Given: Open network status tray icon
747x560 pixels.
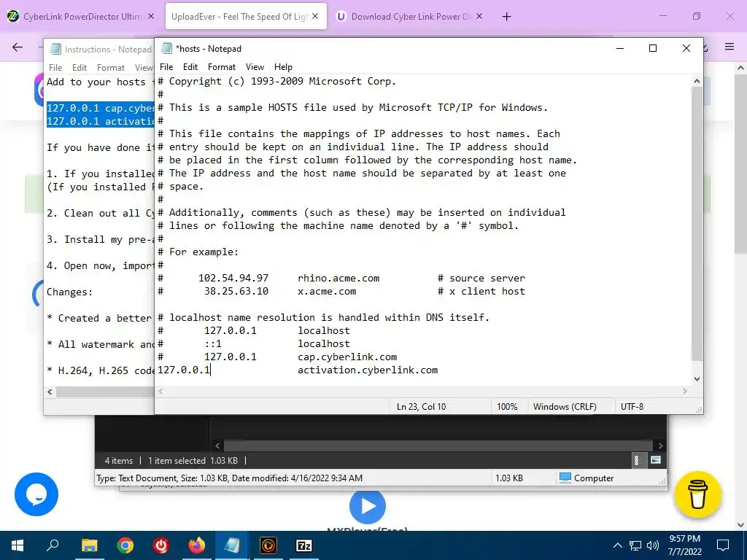Looking at the screenshot, I should pos(635,545).
